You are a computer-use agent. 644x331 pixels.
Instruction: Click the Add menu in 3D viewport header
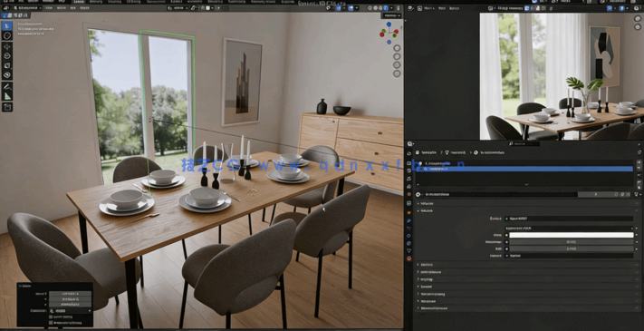pyautogui.click(x=73, y=8)
